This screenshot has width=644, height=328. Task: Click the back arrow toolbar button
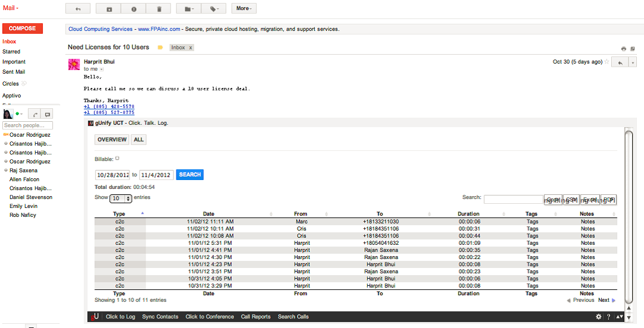tap(78, 9)
